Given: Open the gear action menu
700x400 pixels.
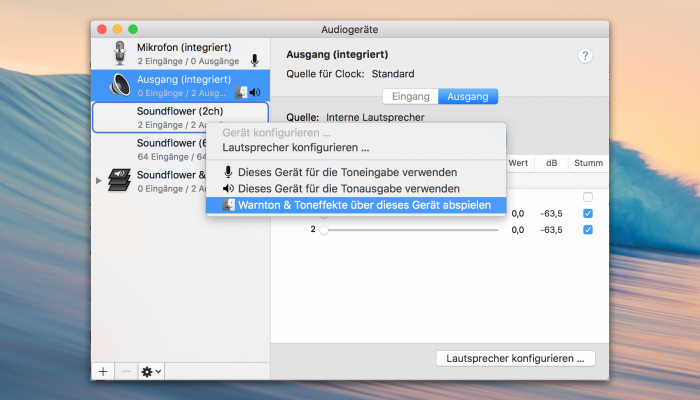Looking at the screenshot, I should point(151,371).
